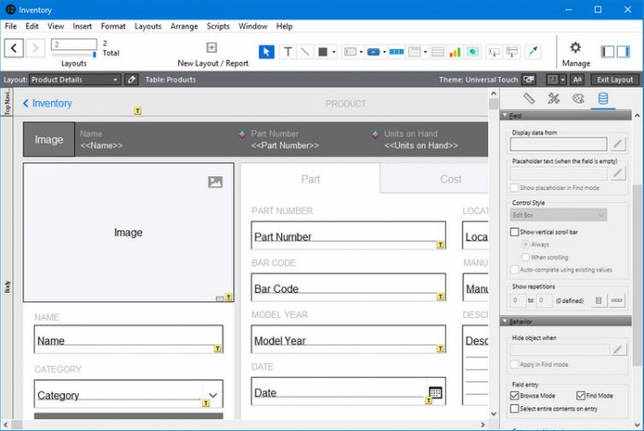Viewport: 644px width, 431px height.
Task: Open the Layouts menu
Action: [148, 26]
